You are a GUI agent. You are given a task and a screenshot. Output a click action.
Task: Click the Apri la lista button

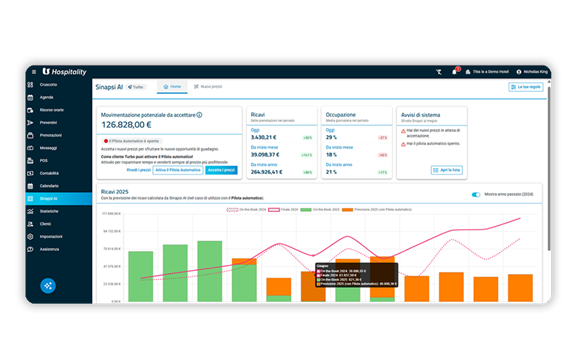click(447, 170)
